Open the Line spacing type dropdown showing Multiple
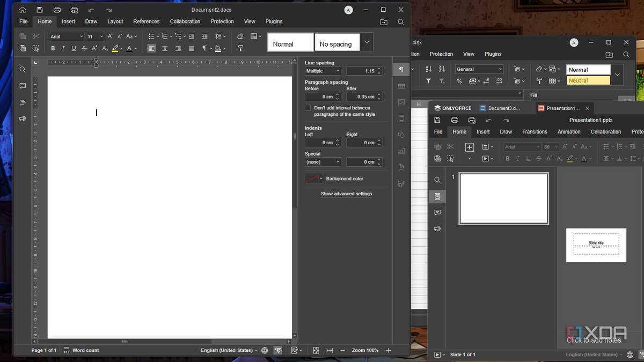Viewport: 644px width, 362px height. coord(323,71)
